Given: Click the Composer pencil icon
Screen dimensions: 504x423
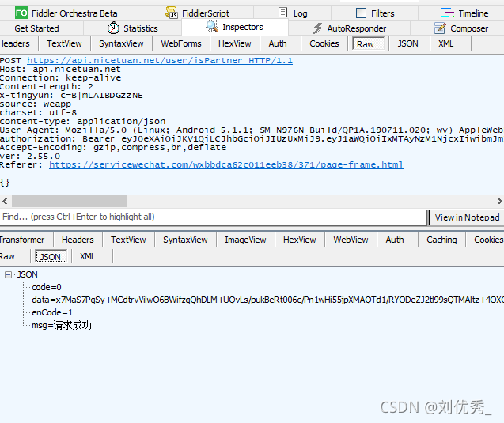Looking at the screenshot, I should [x=440, y=28].
